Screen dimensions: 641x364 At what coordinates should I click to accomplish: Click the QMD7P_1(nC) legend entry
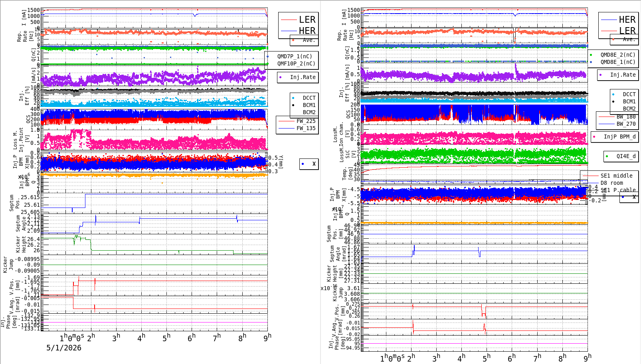295,56
